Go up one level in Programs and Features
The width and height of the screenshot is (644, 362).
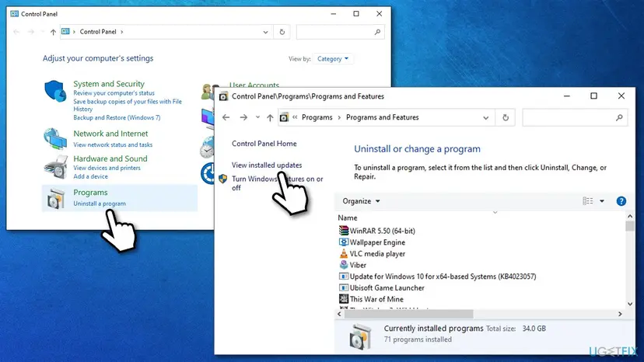click(270, 118)
